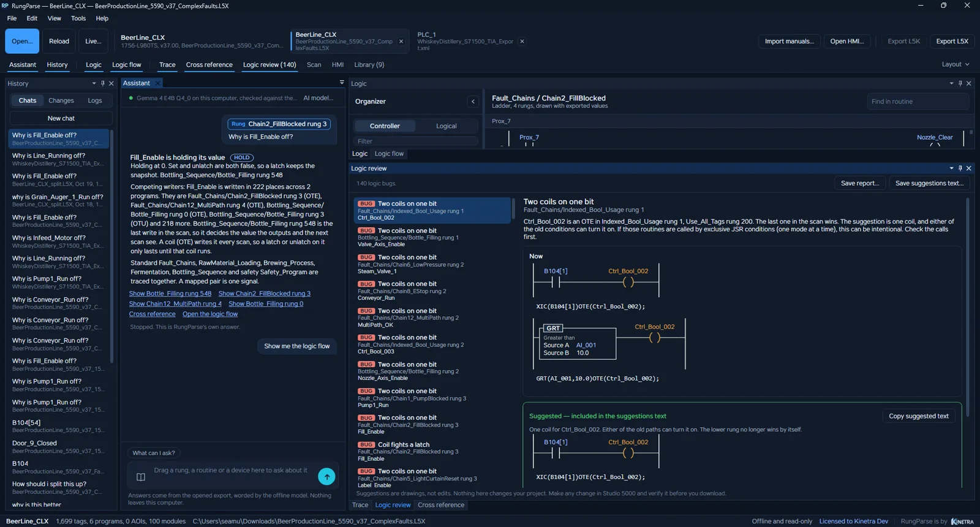
Task: Open the Library (9) tab
Action: (369, 65)
